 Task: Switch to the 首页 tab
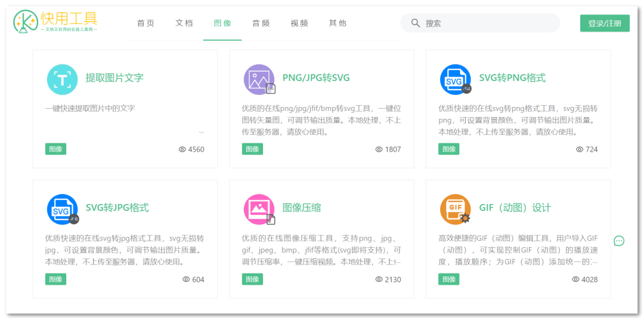coord(145,23)
